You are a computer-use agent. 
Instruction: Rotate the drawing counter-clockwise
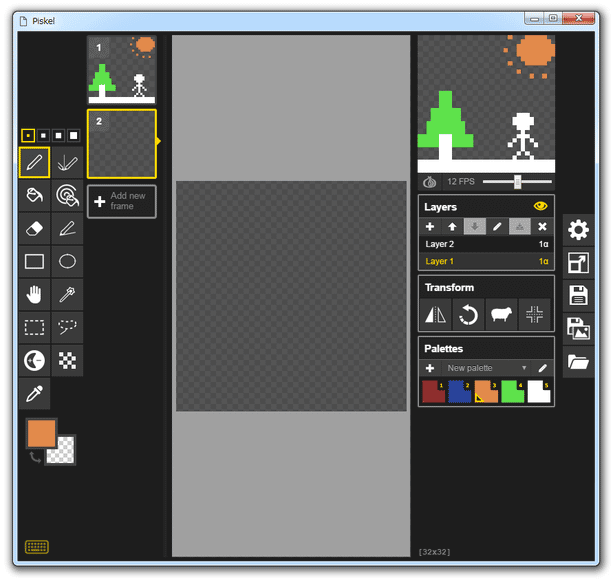[468, 314]
